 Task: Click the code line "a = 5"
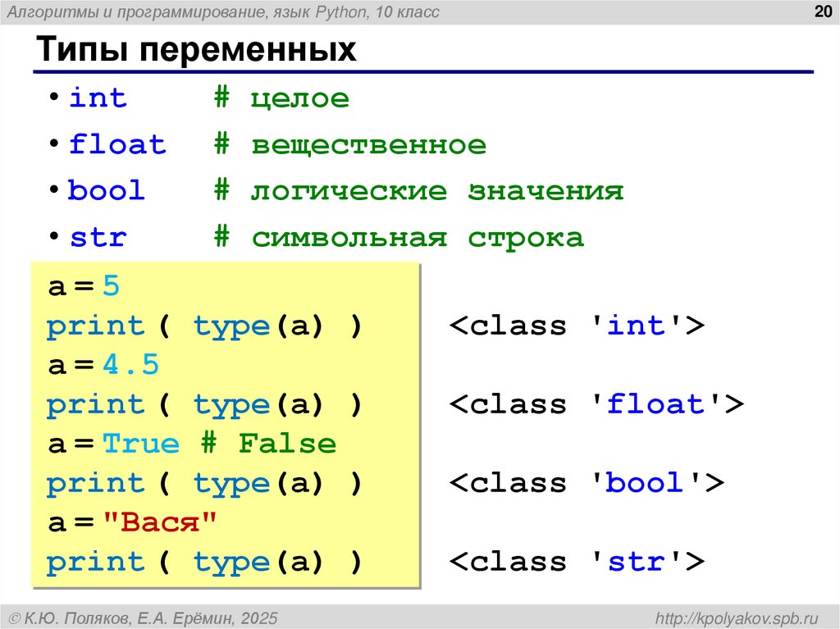coord(84,285)
